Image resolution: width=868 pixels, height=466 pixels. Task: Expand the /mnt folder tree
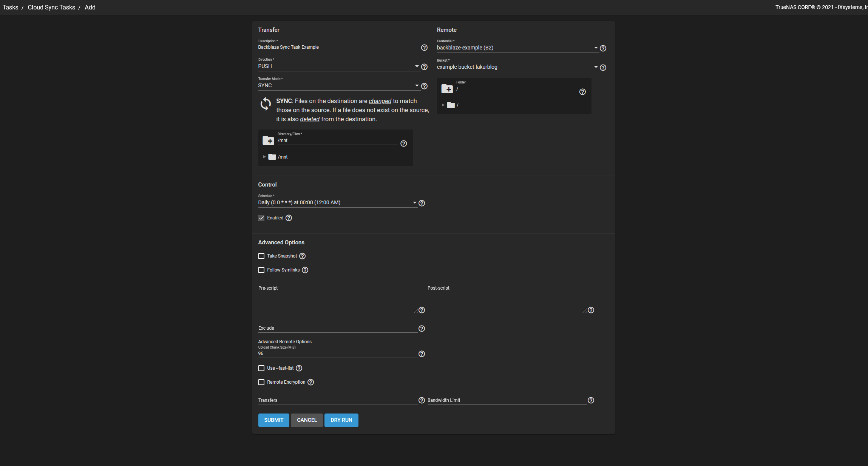coord(264,157)
